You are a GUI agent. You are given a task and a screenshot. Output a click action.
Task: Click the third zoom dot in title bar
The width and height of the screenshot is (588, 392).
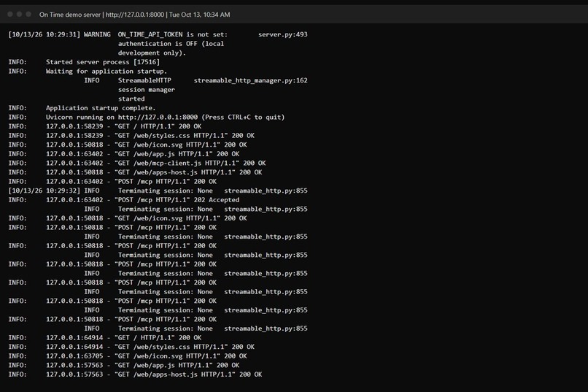pos(28,15)
